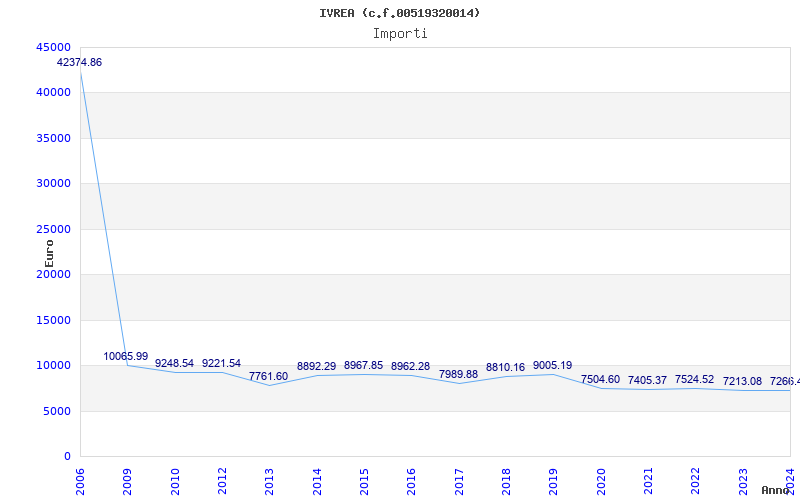The image size is (800, 500).
Task: Click the x-axis year 2016
Action: point(411,481)
